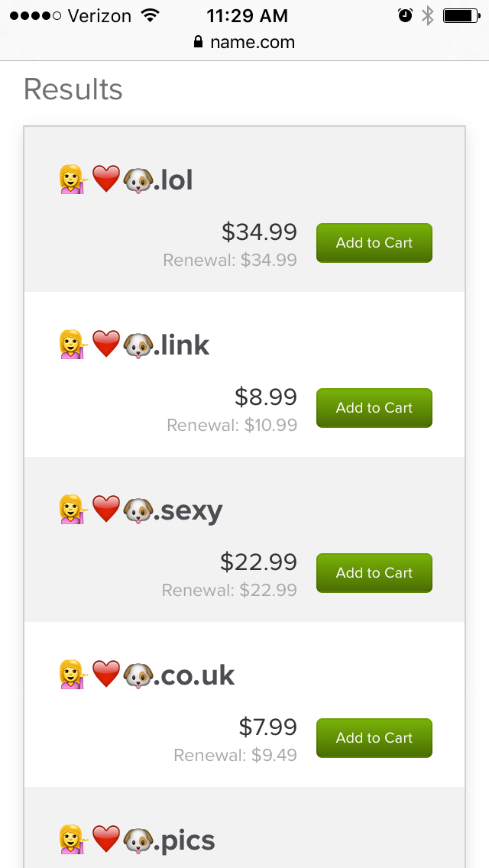Click the Results heading
The height and width of the screenshot is (868, 489).
(73, 89)
